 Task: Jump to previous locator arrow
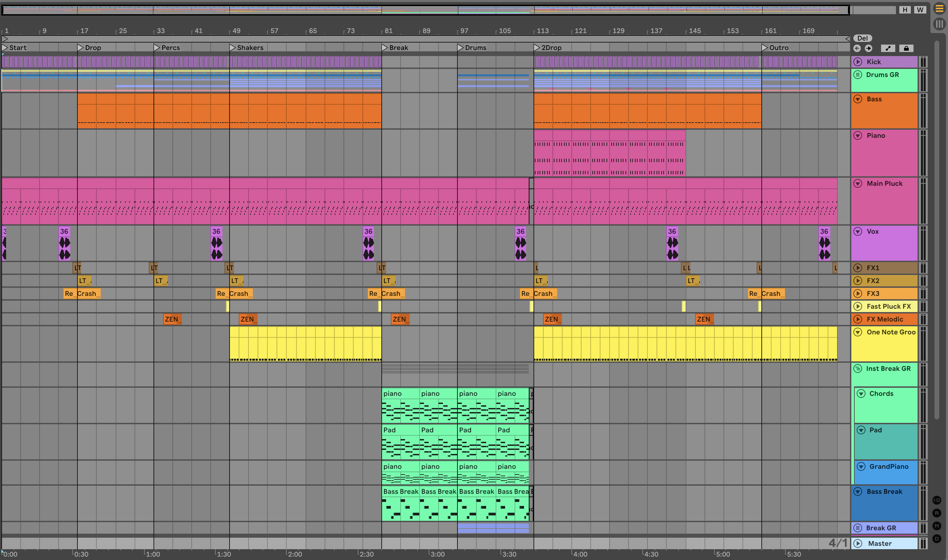pyautogui.click(x=857, y=48)
